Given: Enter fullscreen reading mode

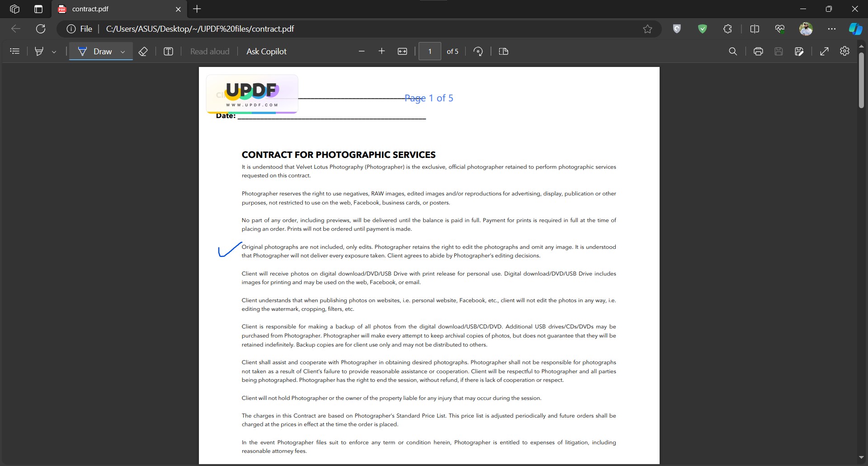Looking at the screenshot, I should coord(824,51).
